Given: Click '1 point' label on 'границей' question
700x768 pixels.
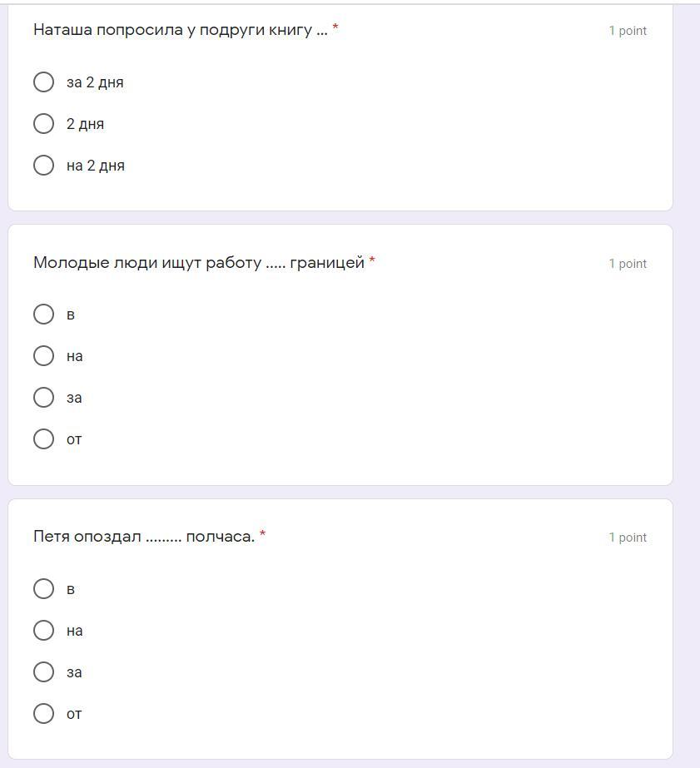Looking at the screenshot, I should click(x=627, y=264).
